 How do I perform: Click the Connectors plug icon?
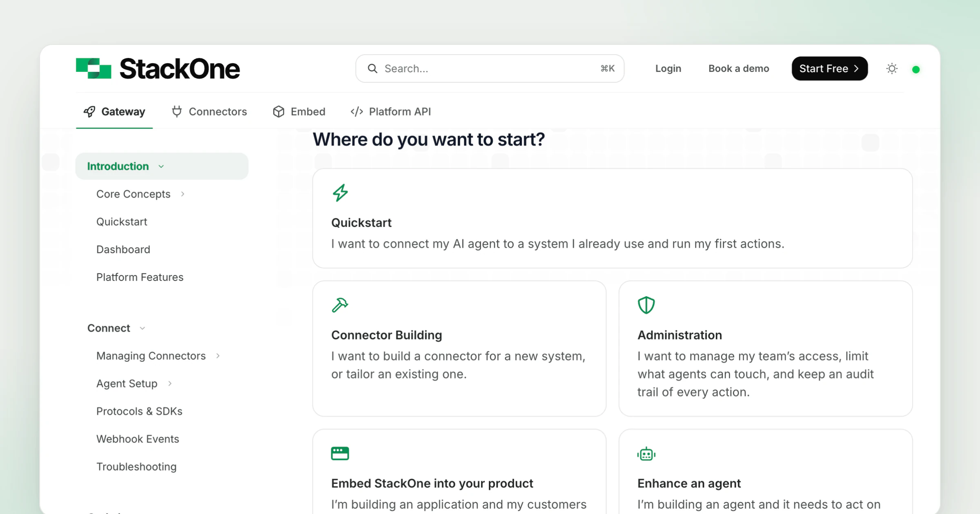pos(177,111)
